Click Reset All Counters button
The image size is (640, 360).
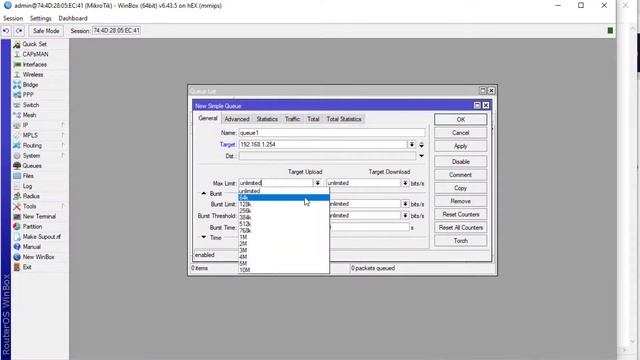pos(460,227)
